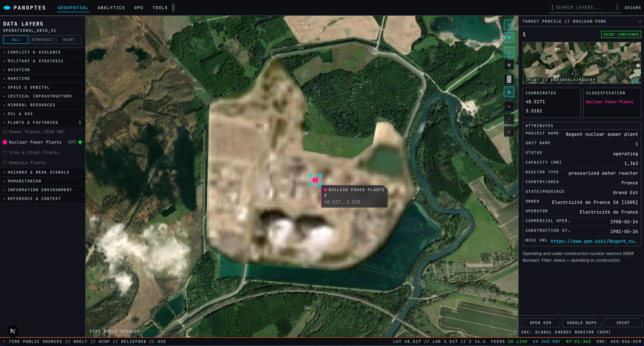Select the ALL layer filter
This screenshot has width=644, height=346.
pos(16,40)
